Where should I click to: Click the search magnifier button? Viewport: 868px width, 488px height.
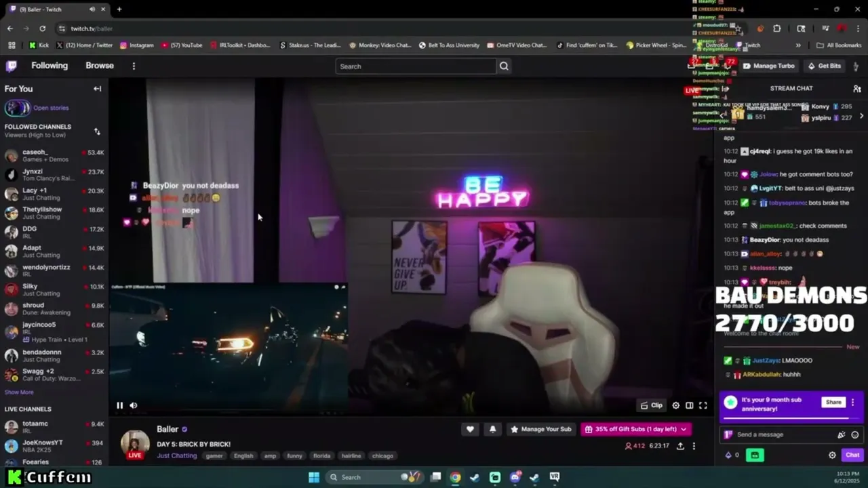[x=504, y=66]
